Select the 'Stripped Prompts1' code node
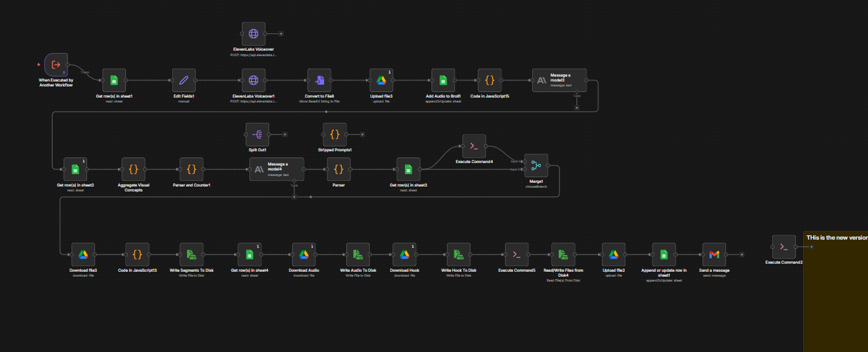 coord(335,134)
